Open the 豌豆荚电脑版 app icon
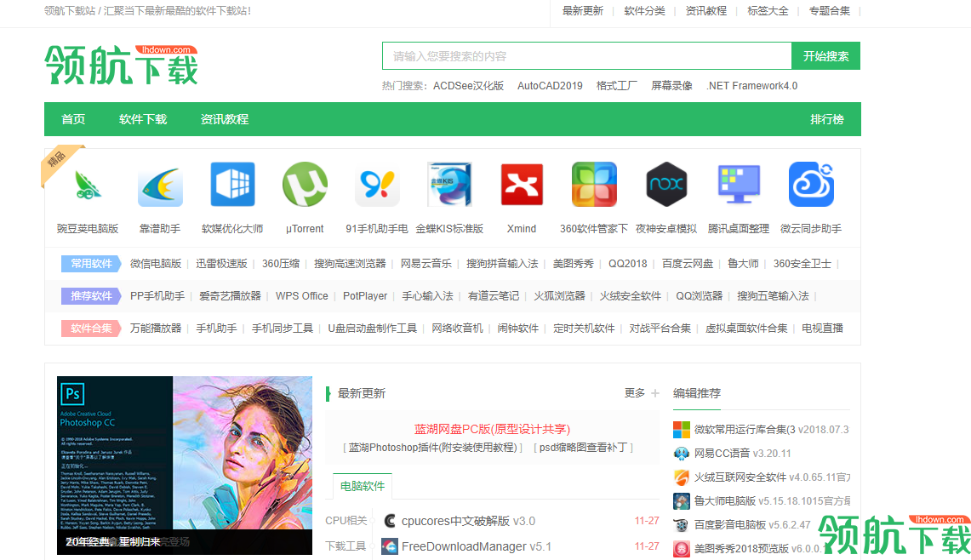 (x=88, y=185)
